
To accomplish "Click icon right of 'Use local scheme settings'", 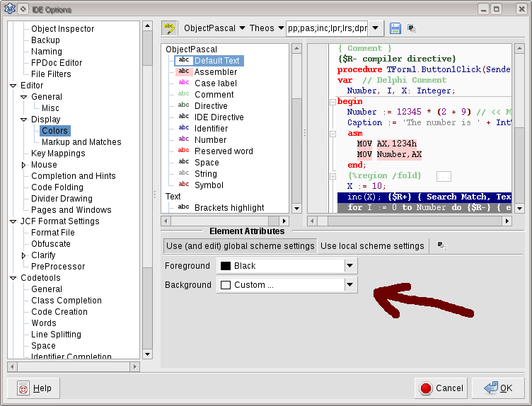I will click(x=442, y=246).
